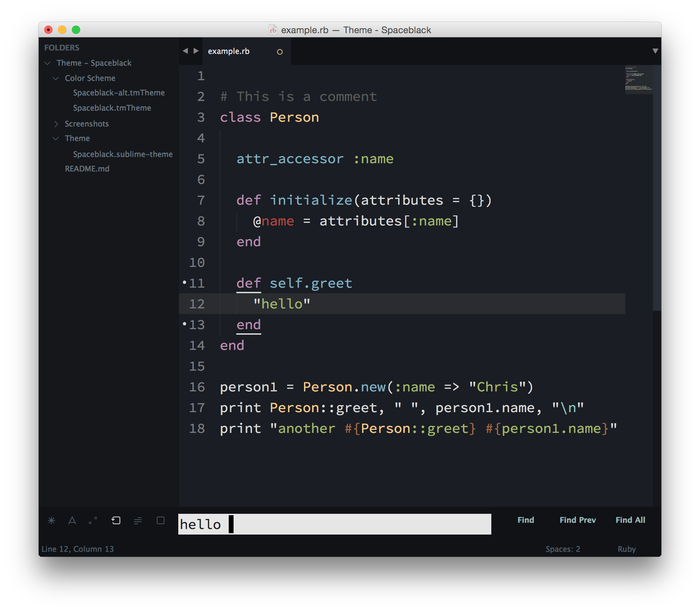The image size is (700, 612).
Task: Toggle highlight matches square icon
Action: click(x=161, y=520)
